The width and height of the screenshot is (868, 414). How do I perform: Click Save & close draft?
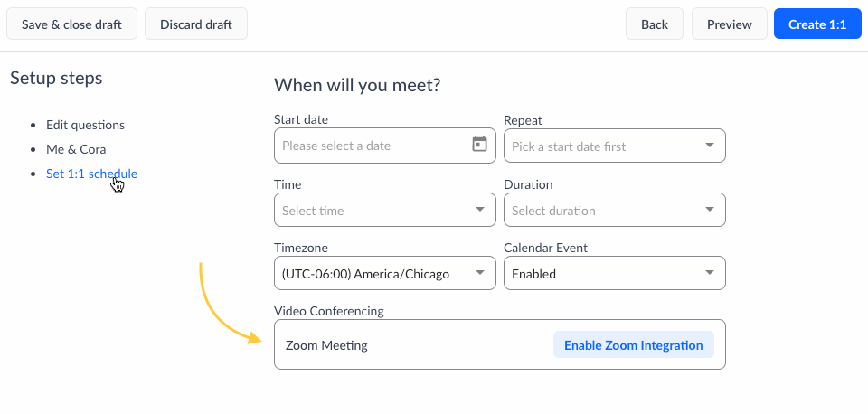pos(71,24)
